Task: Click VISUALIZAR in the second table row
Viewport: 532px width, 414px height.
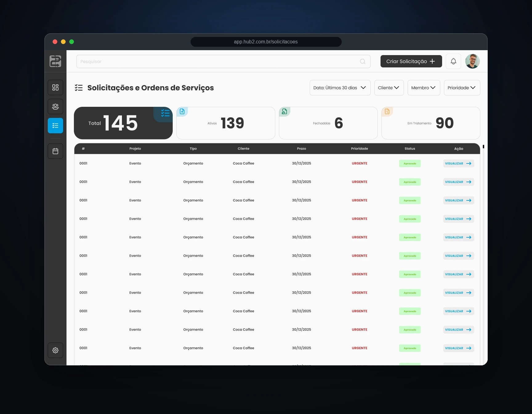Action: coord(458,182)
